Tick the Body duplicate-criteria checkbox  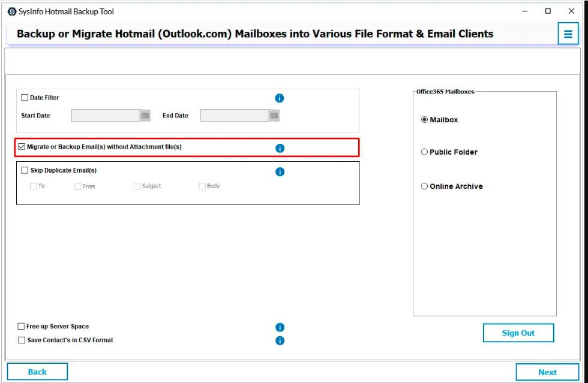pos(202,186)
